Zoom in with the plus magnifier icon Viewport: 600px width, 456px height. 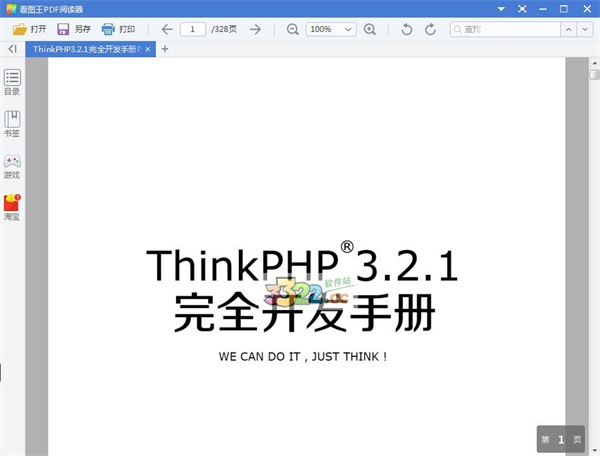(x=370, y=29)
